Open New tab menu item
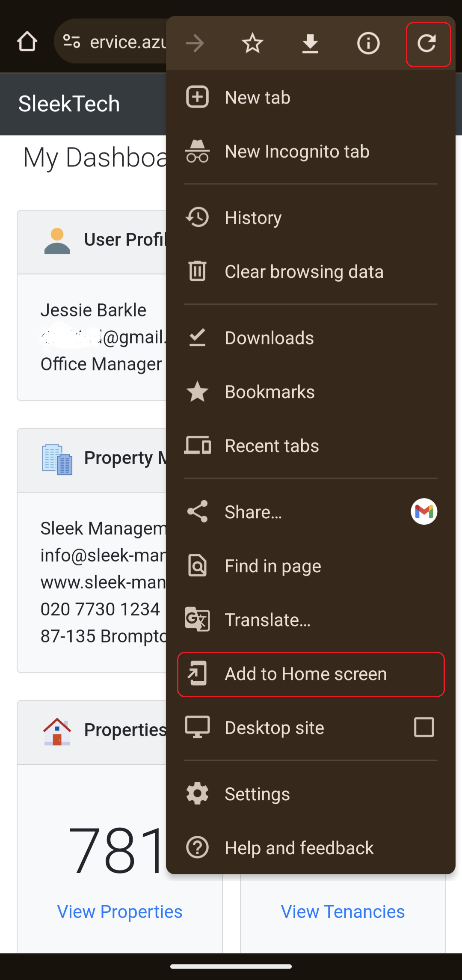The height and width of the screenshot is (980, 462). point(311,97)
